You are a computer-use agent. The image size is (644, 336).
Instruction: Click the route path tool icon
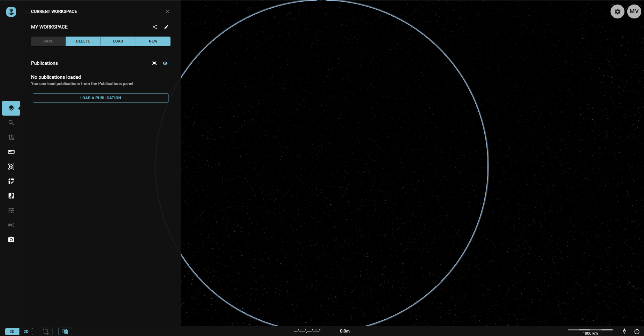[x=11, y=137]
